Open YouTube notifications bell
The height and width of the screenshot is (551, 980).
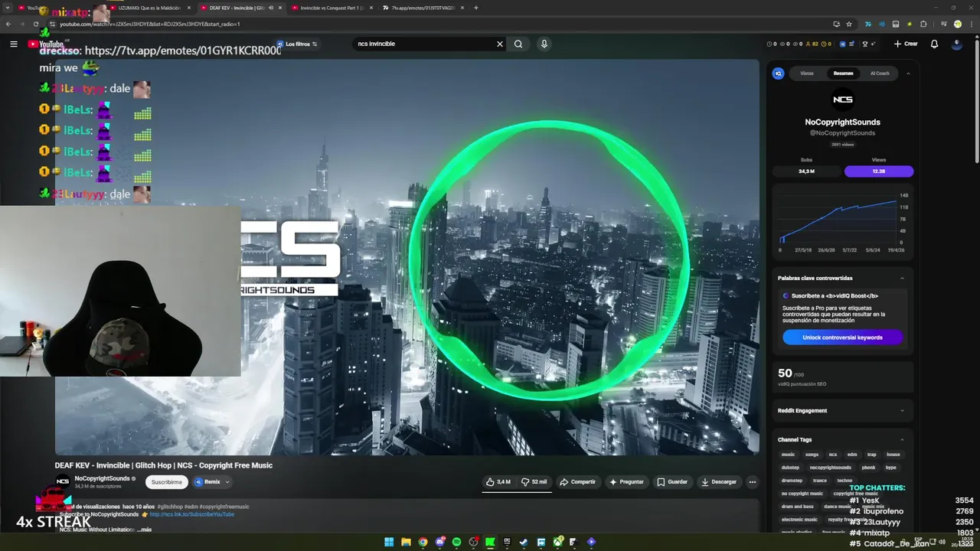click(x=934, y=44)
